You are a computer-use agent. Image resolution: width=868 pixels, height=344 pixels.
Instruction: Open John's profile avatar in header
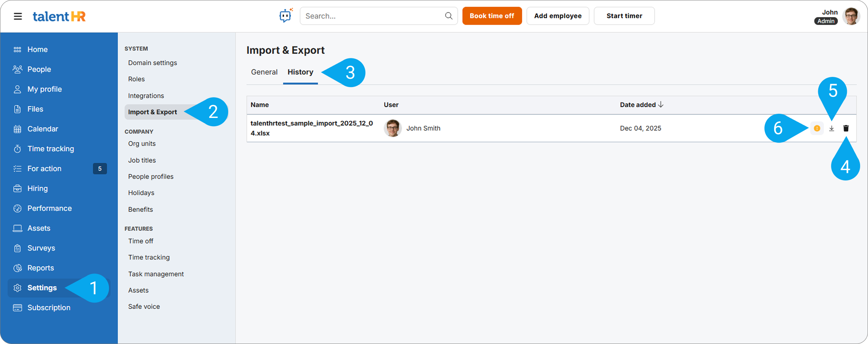click(x=851, y=16)
